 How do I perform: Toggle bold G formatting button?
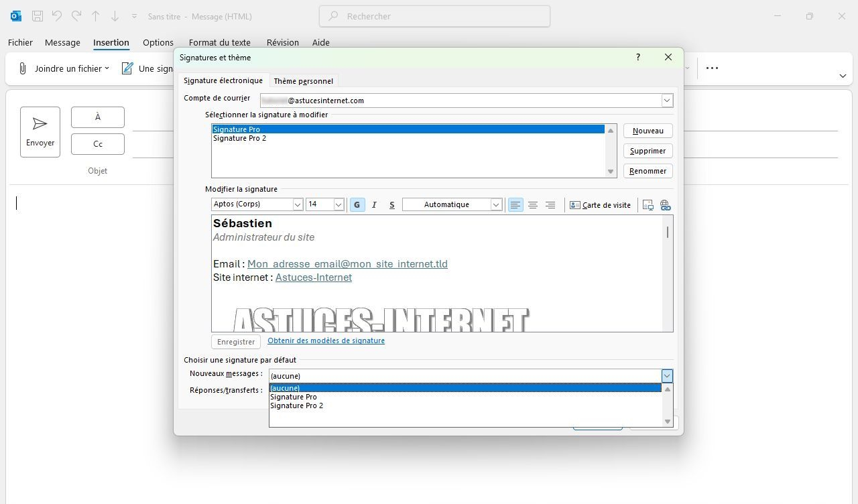357,204
